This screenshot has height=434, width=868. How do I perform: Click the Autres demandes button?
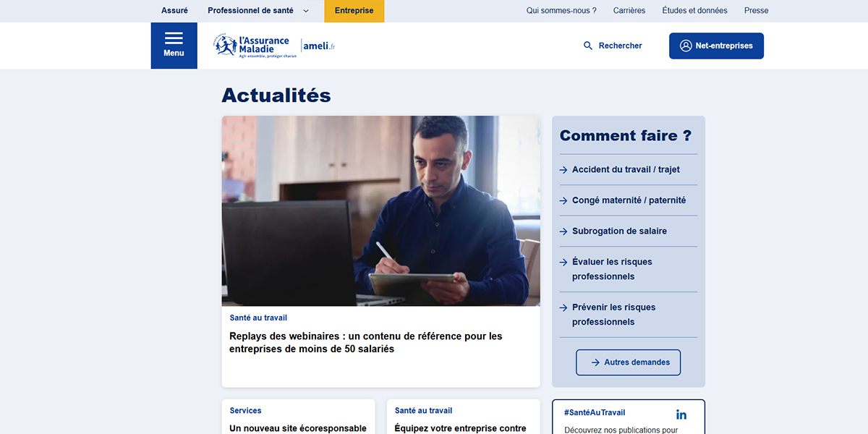(628, 362)
